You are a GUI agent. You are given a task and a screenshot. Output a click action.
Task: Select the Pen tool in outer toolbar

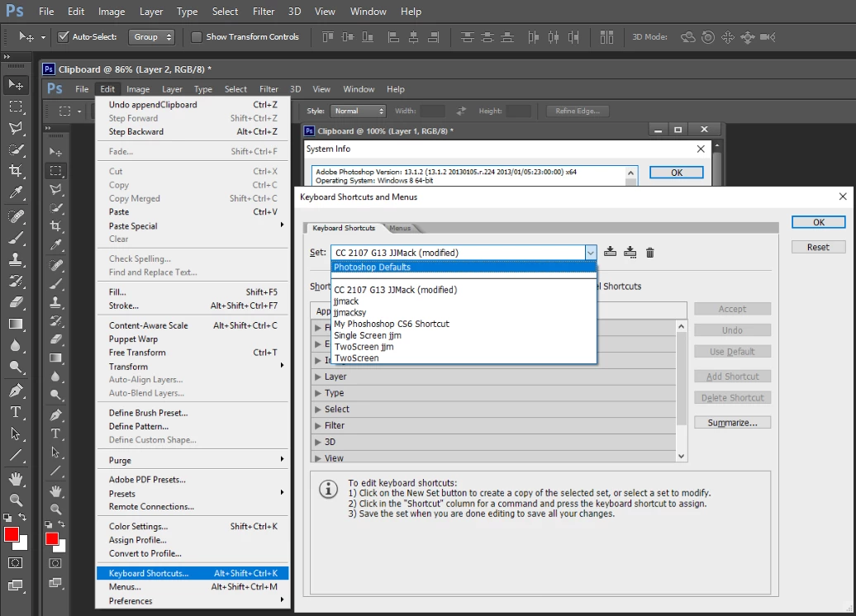pos(16,391)
